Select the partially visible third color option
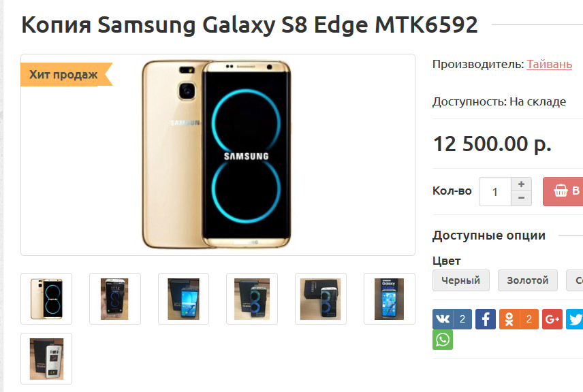The width and height of the screenshot is (583, 392). point(574,280)
